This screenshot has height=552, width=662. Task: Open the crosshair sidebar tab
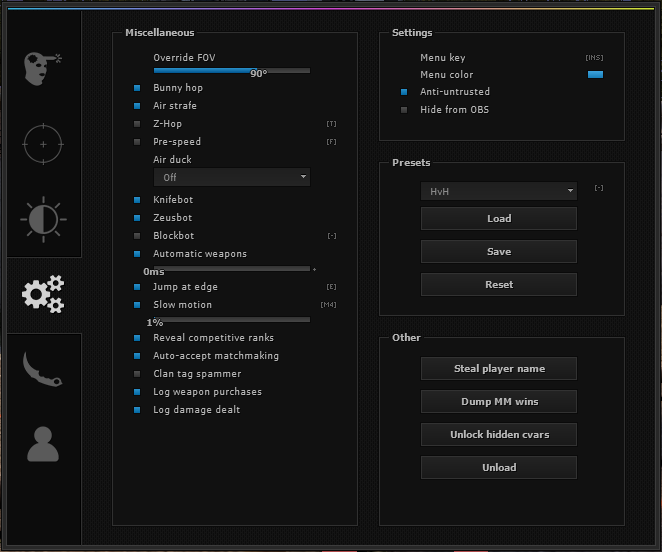tap(42, 144)
